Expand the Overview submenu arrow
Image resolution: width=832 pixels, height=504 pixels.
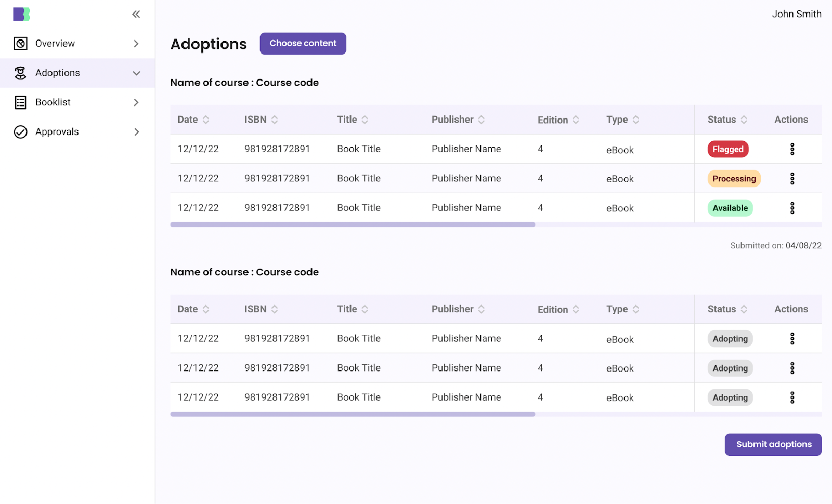pos(136,44)
